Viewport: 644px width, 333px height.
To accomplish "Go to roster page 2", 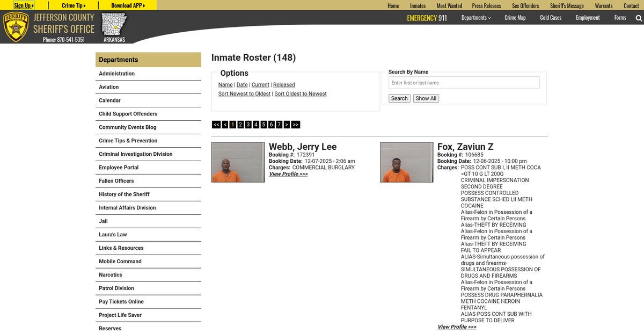I will pos(240,125).
